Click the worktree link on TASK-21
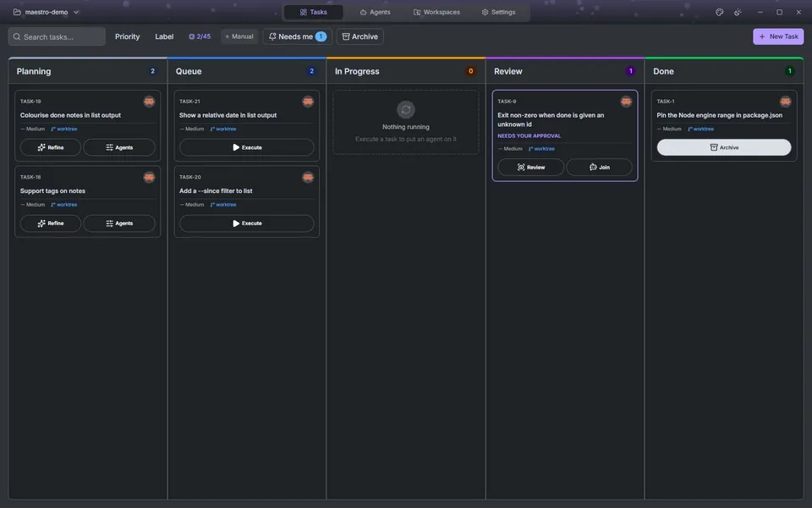This screenshot has width=812, height=508. click(223, 129)
